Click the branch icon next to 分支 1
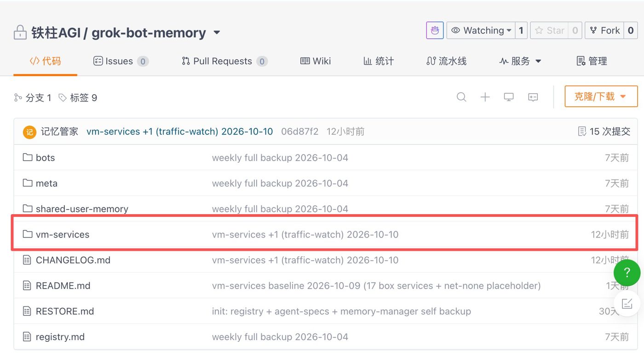 18,97
